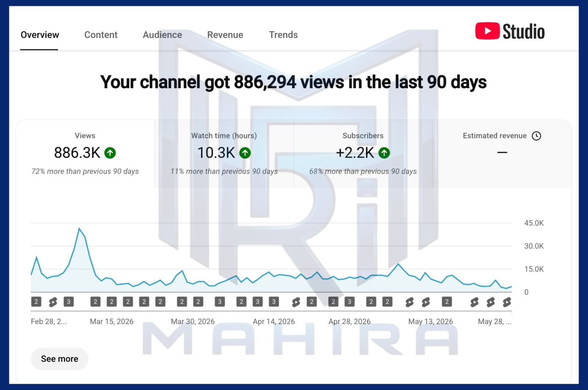Select the Views metric card
Viewport: 588px width, 390px height.
point(85,154)
